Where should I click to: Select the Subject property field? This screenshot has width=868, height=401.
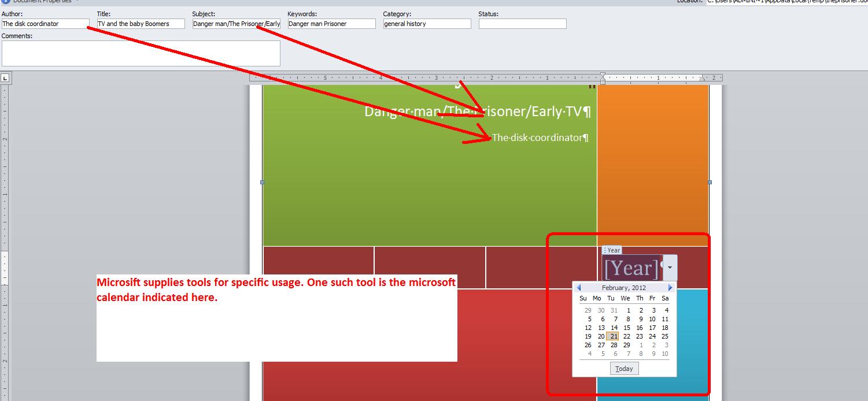point(237,24)
